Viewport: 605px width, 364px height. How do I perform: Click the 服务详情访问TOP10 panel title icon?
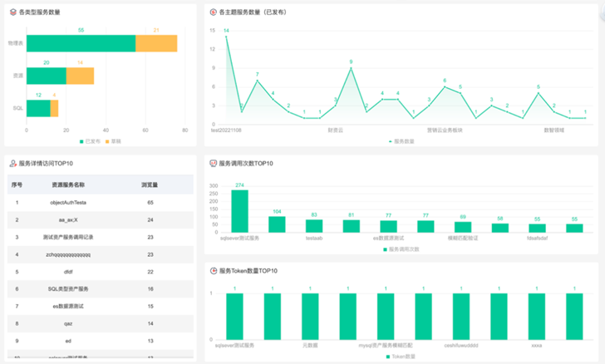pyautogui.click(x=12, y=164)
